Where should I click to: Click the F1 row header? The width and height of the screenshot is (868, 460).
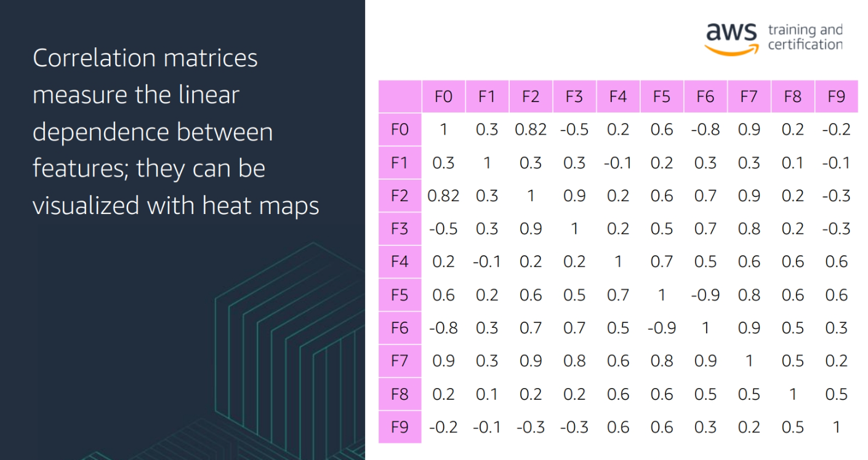(x=400, y=163)
